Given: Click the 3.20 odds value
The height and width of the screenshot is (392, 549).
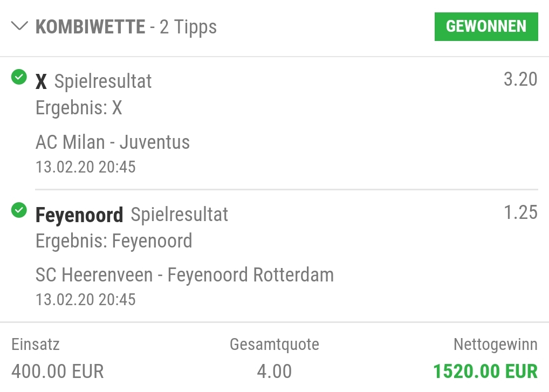Looking at the screenshot, I should (x=520, y=79).
